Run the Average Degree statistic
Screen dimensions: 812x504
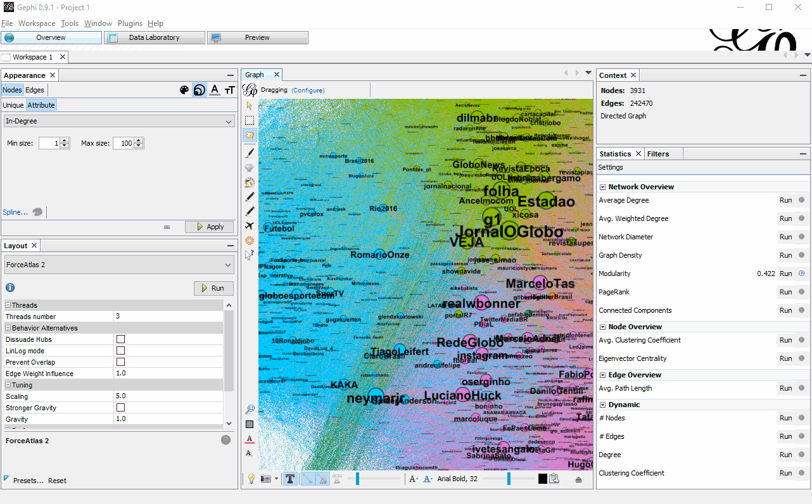[x=785, y=200]
